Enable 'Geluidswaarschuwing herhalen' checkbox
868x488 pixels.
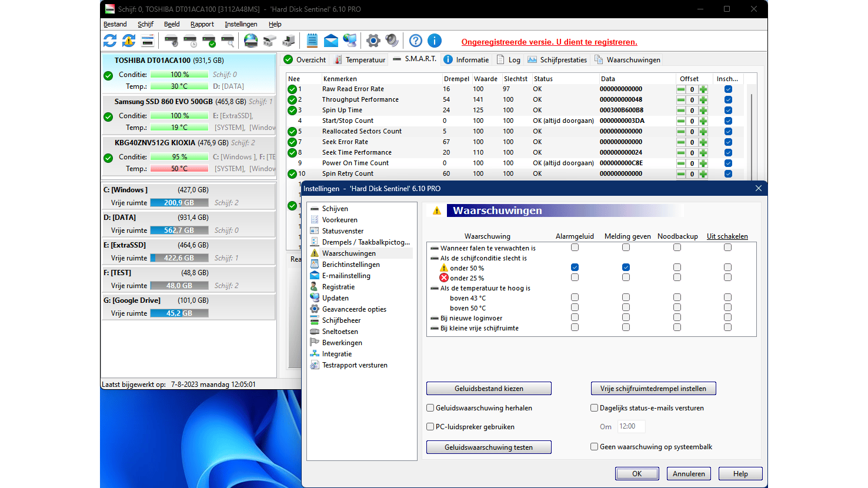tap(430, 408)
